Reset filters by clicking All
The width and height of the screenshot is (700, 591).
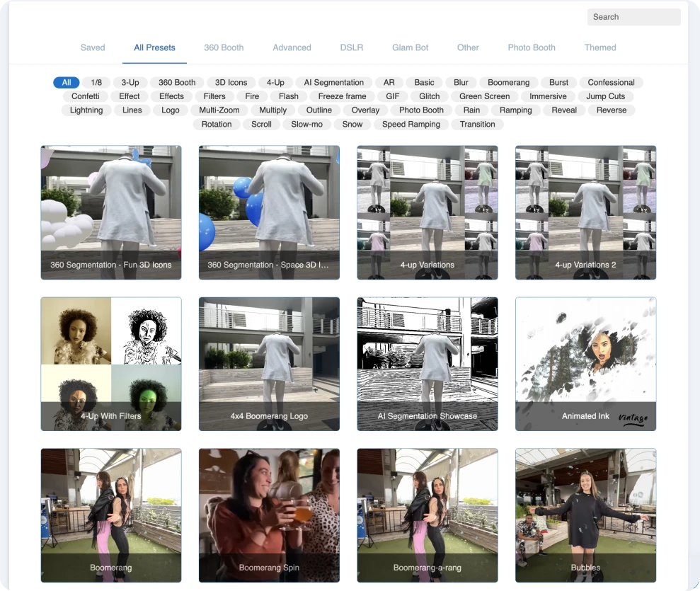click(66, 82)
